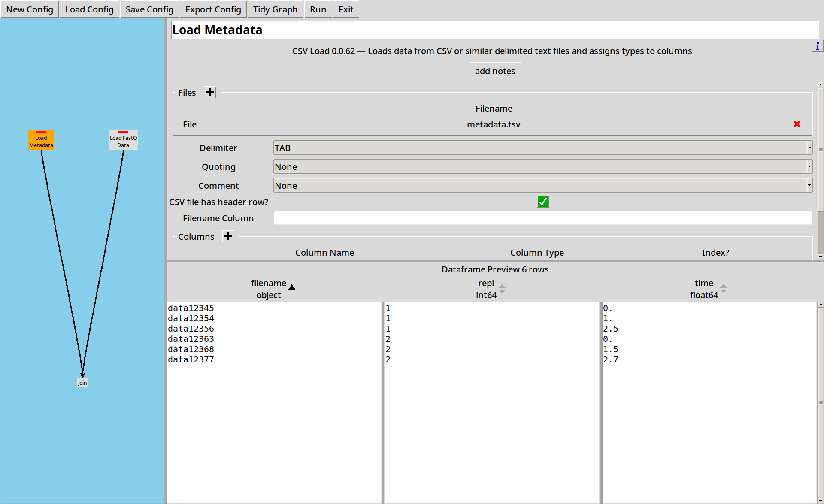Image resolution: width=824 pixels, height=504 pixels.
Task: Click the Exit button
Action: [x=346, y=9]
